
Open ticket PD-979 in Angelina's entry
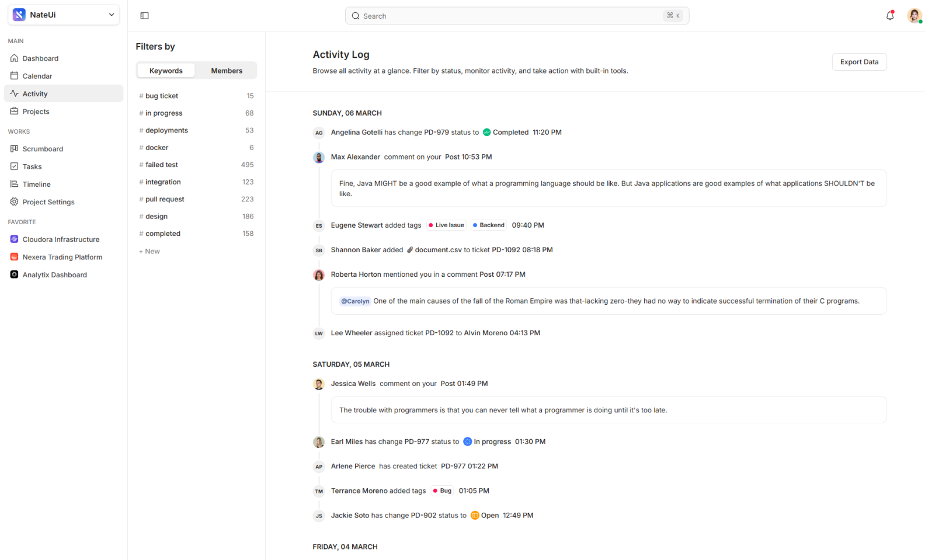click(x=436, y=133)
